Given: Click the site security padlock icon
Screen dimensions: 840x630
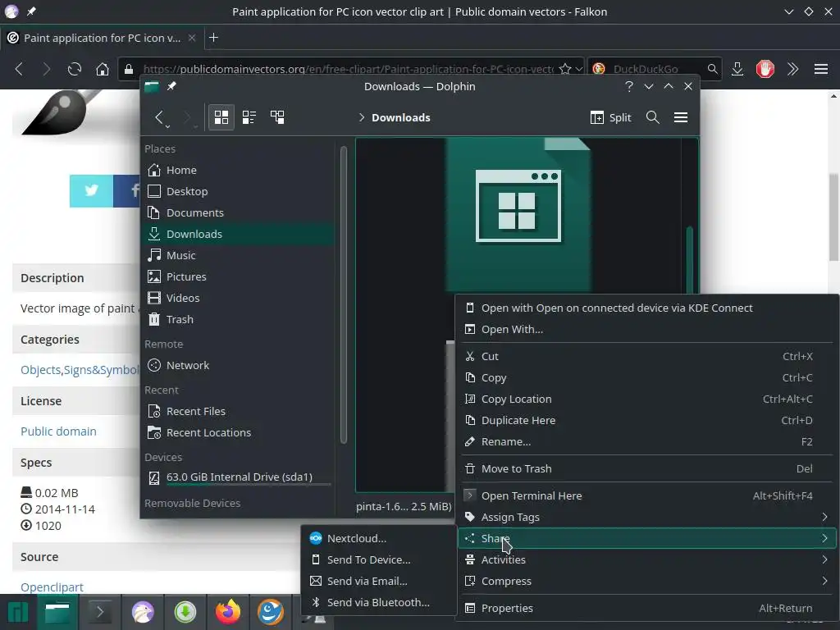Looking at the screenshot, I should (129, 69).
